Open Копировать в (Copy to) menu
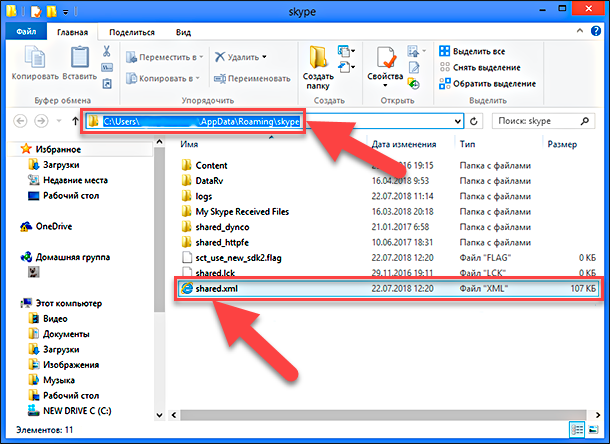The image size is (610, 444). [163, 78]
